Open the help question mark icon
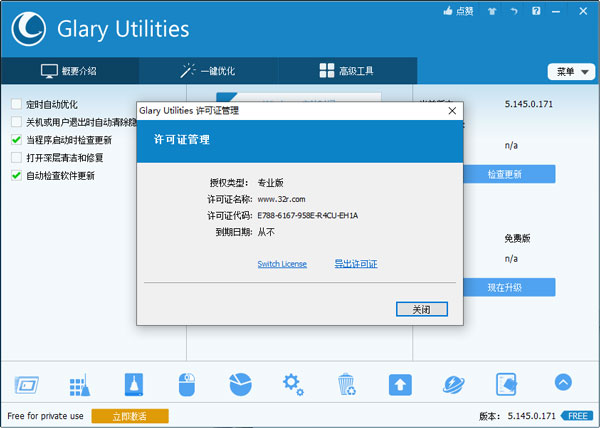Image resolution: width=600 pixels, height=428 pixels. (x=536, y=11)
